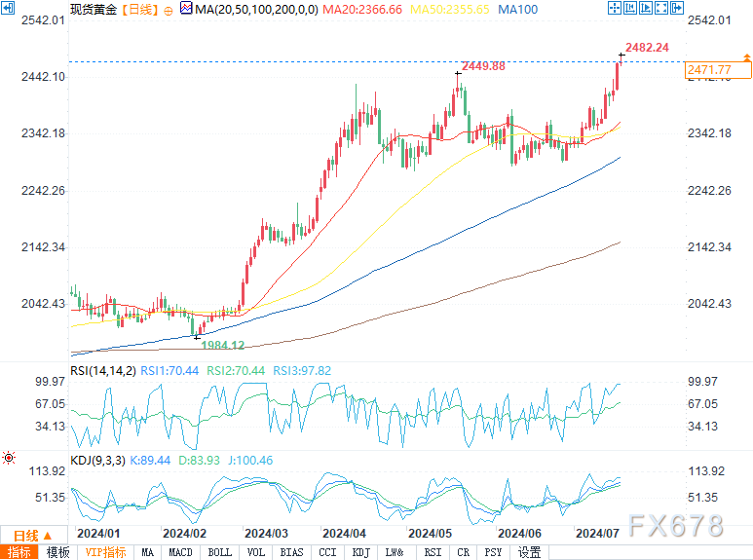Screen dimensions: 753x560
Task: Choose the RSI indicator button
Action: [x=433, y=552]
